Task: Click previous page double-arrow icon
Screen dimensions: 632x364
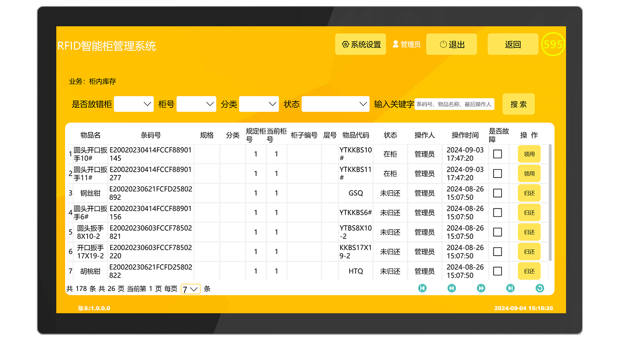Action: [x=452, y=288]
